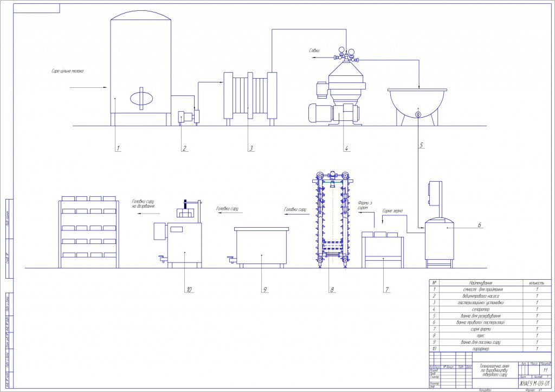
Task: Click the pressure gauges atop the separator
Action: [x=346, y=52]
